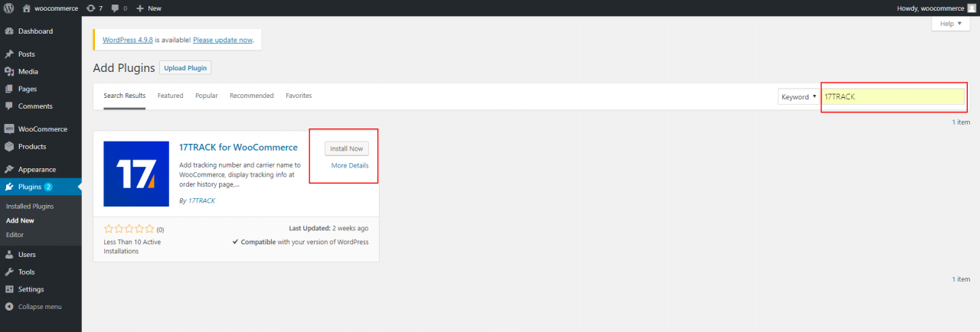Open the 7 pending updates icon
This screenshot has width=980, height=332.
pos(95,8)
